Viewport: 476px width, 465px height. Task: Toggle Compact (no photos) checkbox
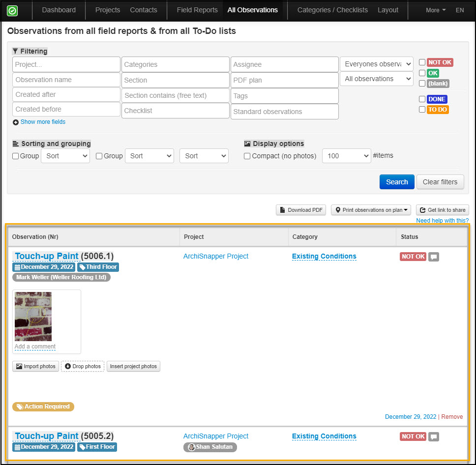click(247, 156)
